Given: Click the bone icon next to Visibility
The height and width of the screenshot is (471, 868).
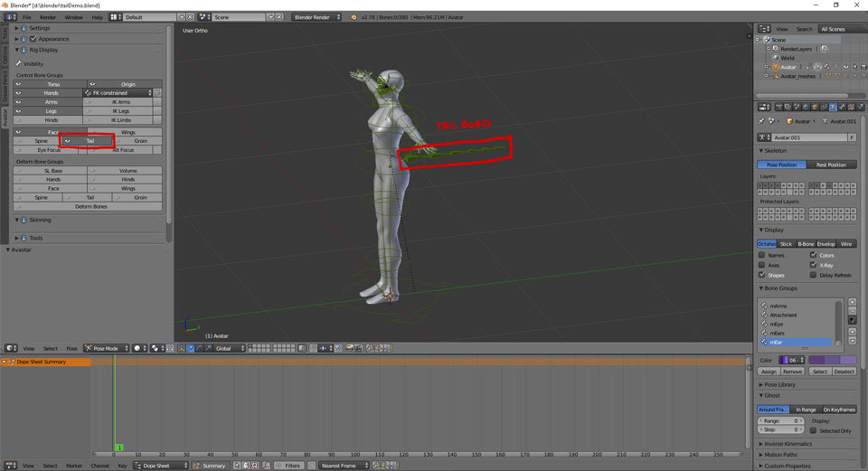Looking at the screenshot, I should 17,63.
